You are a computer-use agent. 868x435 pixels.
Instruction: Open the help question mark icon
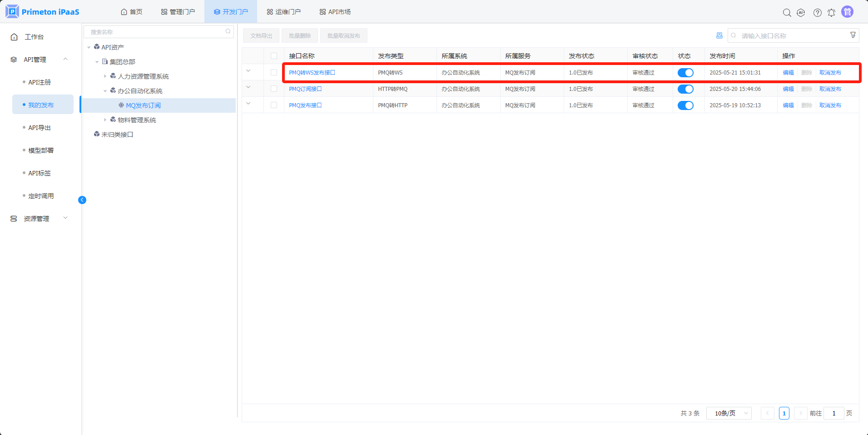[817, 13]
